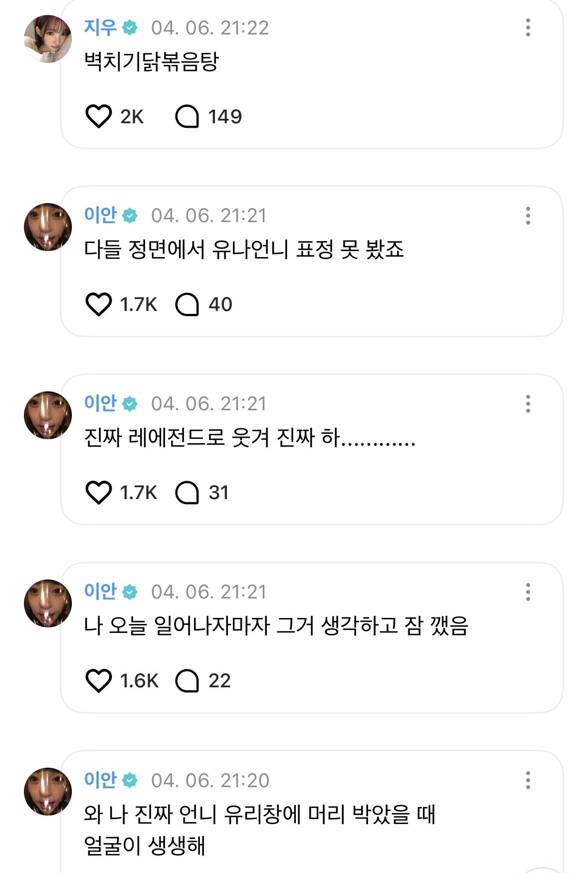Image resolution: width=588 pixels, height=873 pixels.
Task: Tap the verified badge on the 잠 깼음 post
Action: pyautogui.click(x=130, y=592)
